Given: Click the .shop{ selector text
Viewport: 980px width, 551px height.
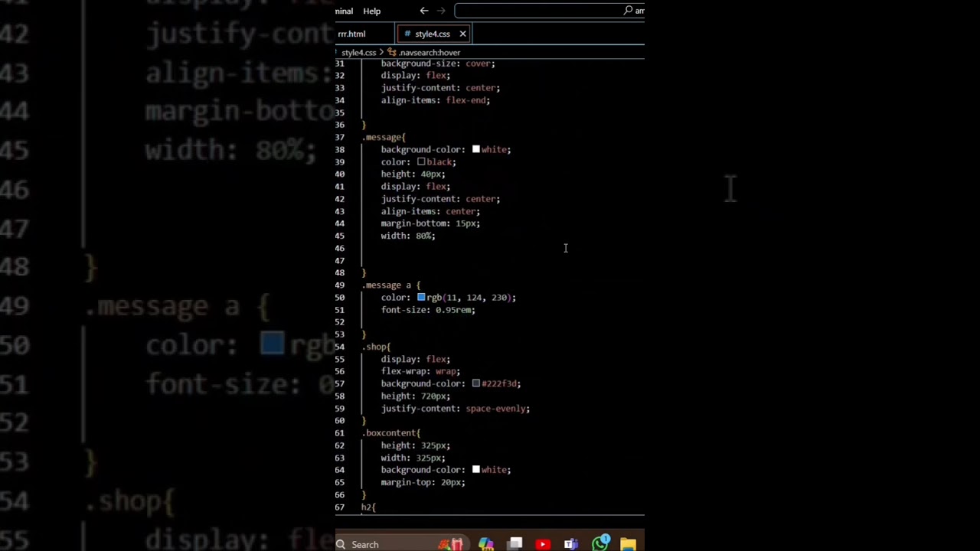Looking at the screenshot, I should (x=376, y=347).
